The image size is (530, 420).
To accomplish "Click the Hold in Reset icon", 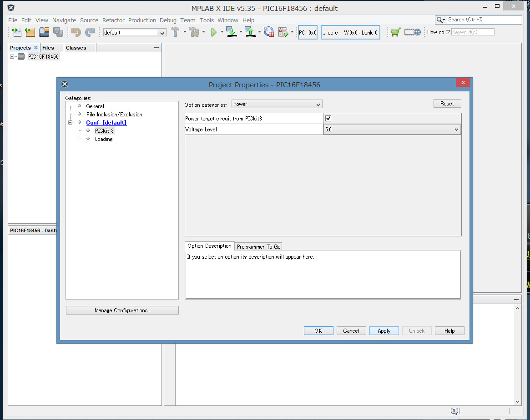I will 269,32.
